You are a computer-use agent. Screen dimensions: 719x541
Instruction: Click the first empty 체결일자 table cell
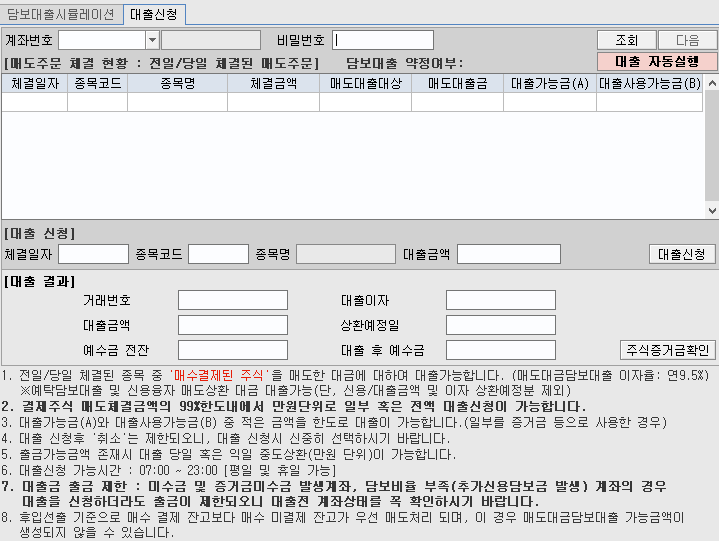35,102
